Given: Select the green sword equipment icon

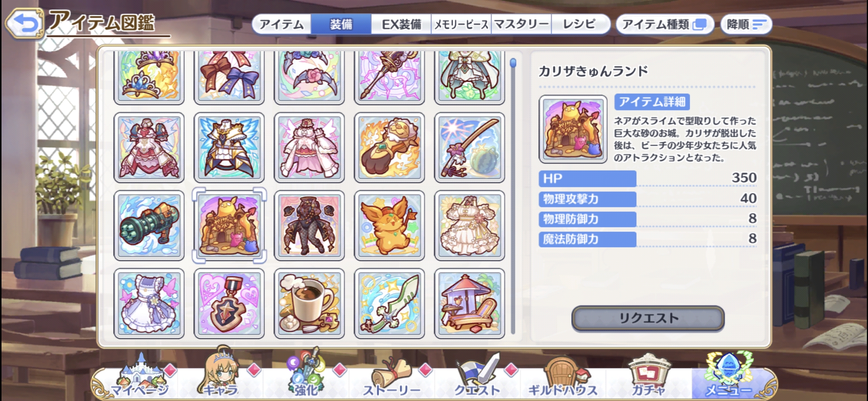Looking at the screenshot, I should (x=389, y=304).
